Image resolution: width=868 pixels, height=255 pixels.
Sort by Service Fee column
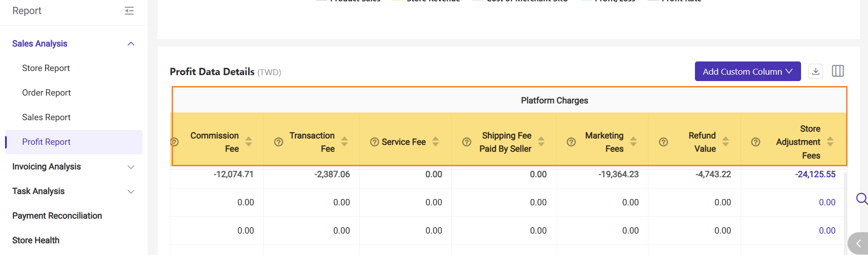click(435, 142)
